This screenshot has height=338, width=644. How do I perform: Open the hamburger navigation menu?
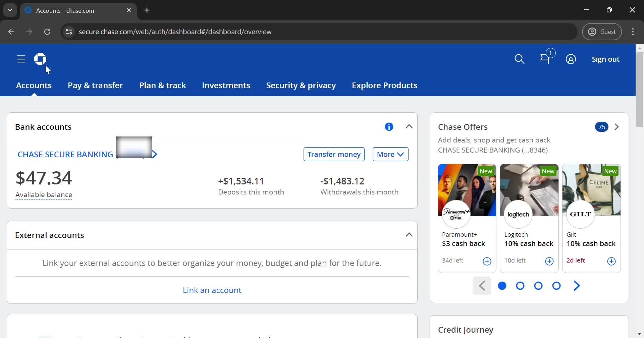click(21, 59)
